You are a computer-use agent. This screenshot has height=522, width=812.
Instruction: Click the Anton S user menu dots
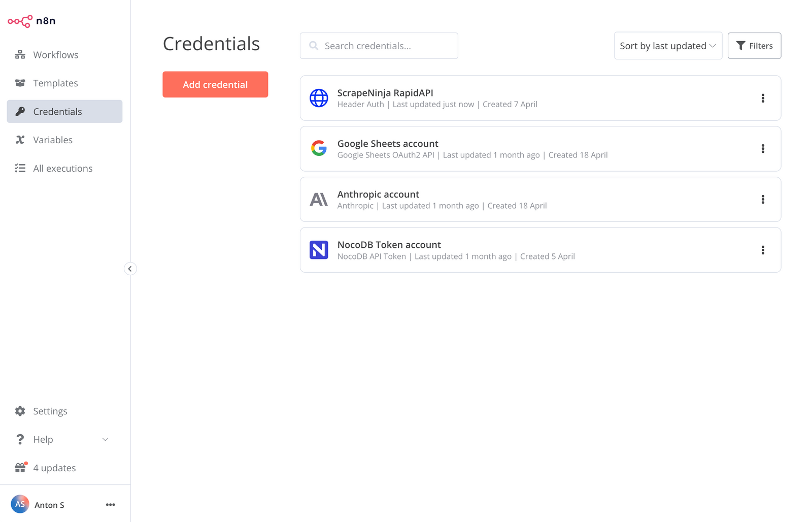(x=110, y=505)
